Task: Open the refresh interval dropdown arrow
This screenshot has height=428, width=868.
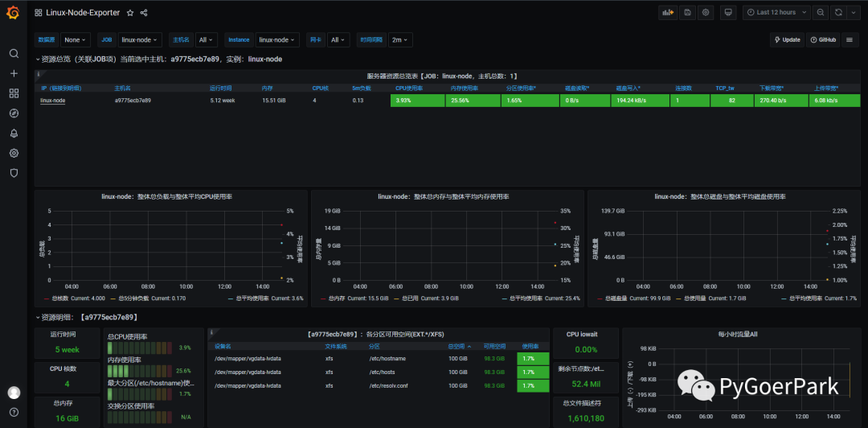Action: (853, 12)
